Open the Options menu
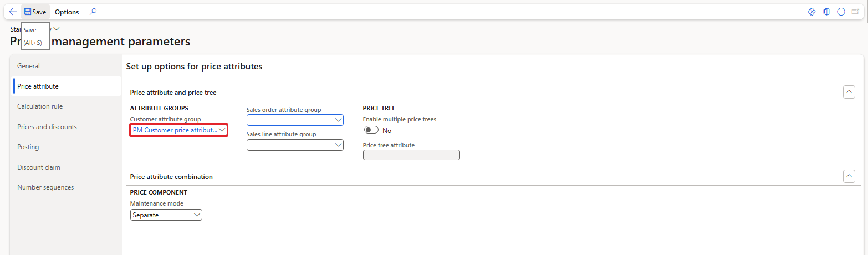 [67, 12]
